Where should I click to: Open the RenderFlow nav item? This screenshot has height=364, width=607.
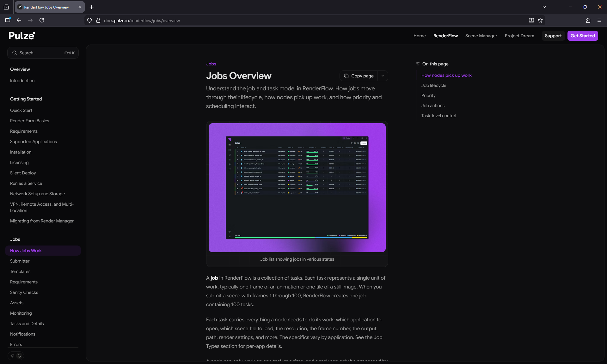click(445, 36)
